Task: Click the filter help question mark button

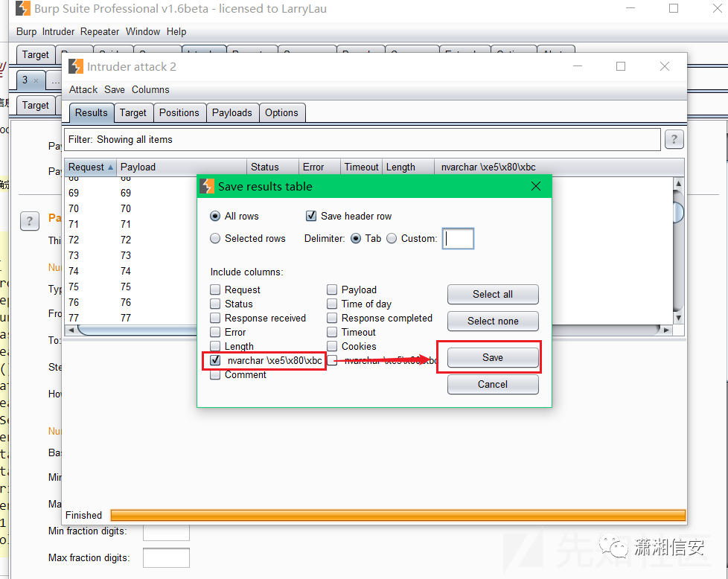Action: (674, 139)
